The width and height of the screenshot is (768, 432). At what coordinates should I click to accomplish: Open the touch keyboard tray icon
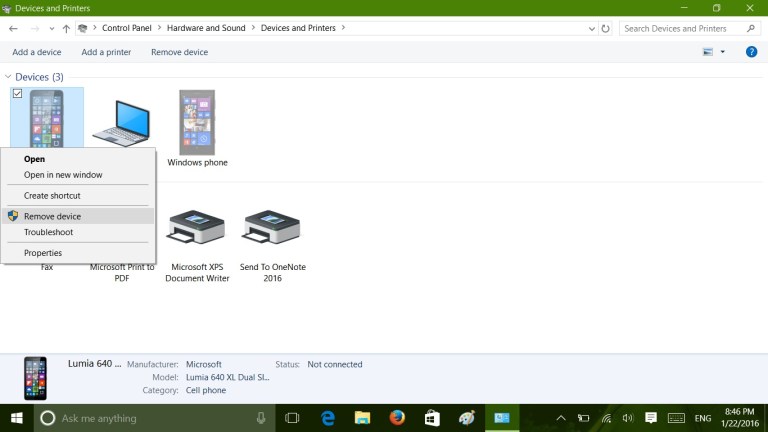point(676,418)
